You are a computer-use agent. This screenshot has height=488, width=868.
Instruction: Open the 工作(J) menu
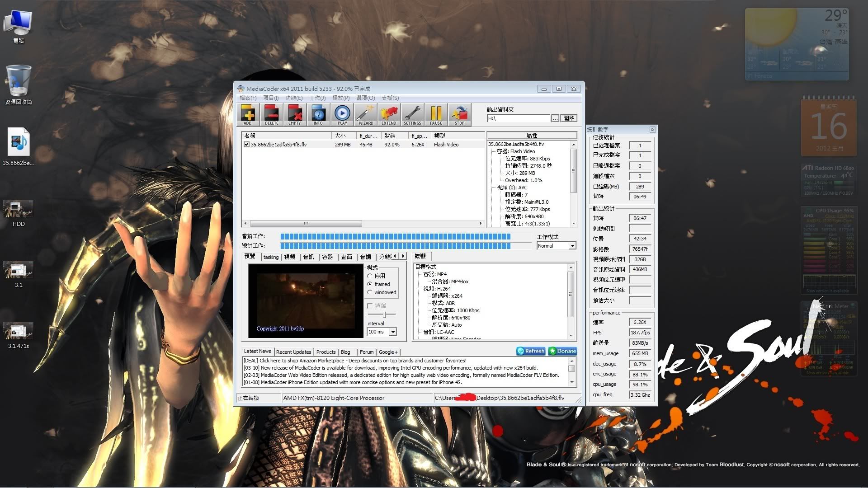[x=317, y=98]
